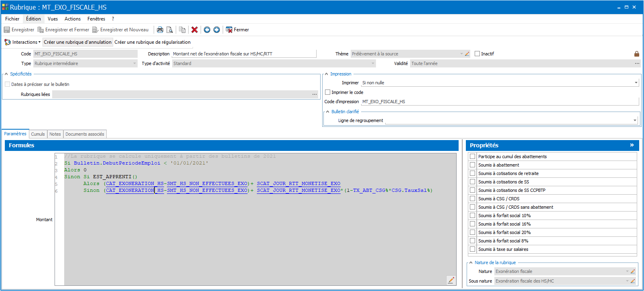Viewport: 644px width, 291px height.
Task: Switch to Documents associés tab
Action: click(x=85, y=134)
